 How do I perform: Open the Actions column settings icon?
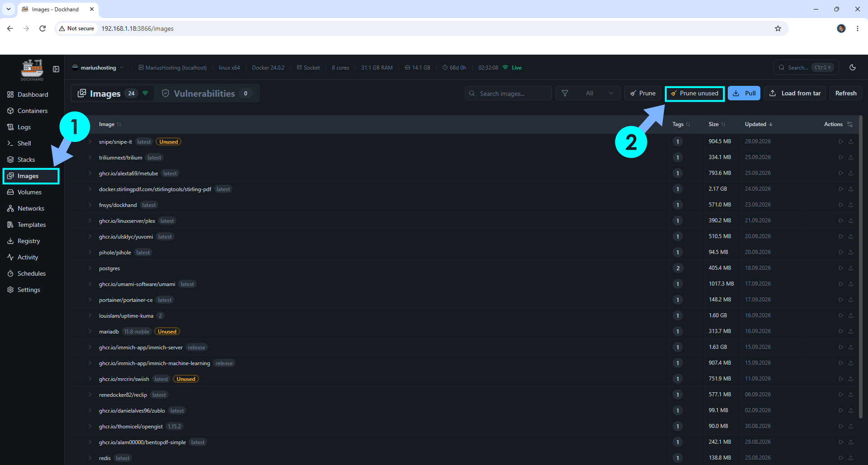pos(850,124)
